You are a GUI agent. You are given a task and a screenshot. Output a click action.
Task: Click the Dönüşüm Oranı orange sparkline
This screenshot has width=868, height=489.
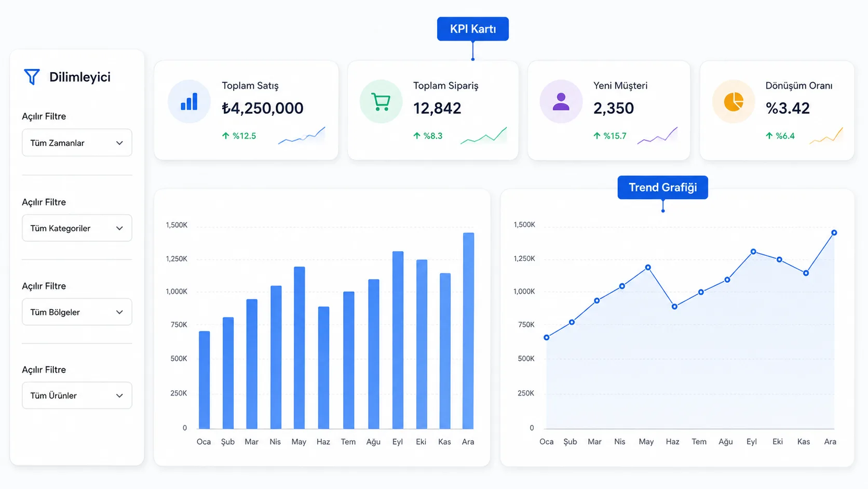pyautogui.click(x=826, y=135)
